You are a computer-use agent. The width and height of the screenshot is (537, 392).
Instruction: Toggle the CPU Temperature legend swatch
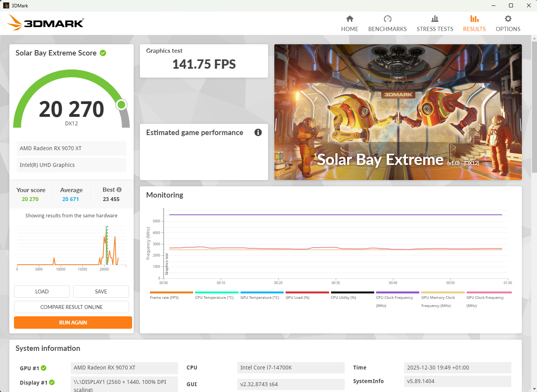tap(217, 292)
